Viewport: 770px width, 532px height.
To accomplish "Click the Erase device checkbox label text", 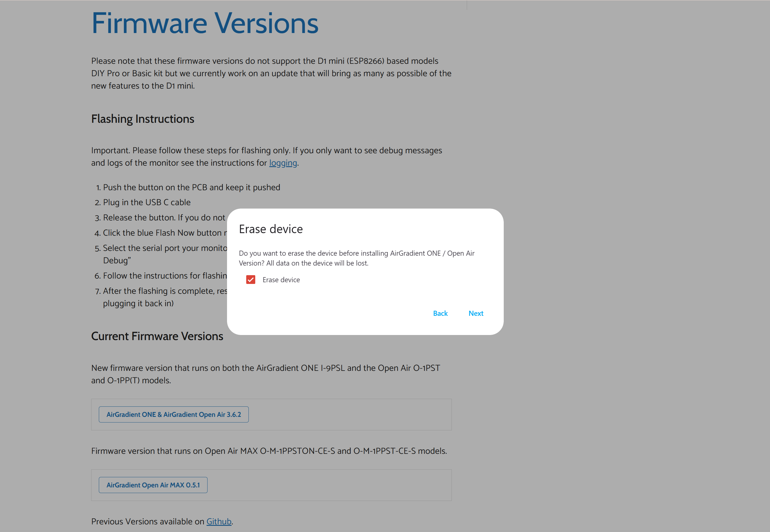I will tap(281, 280).
